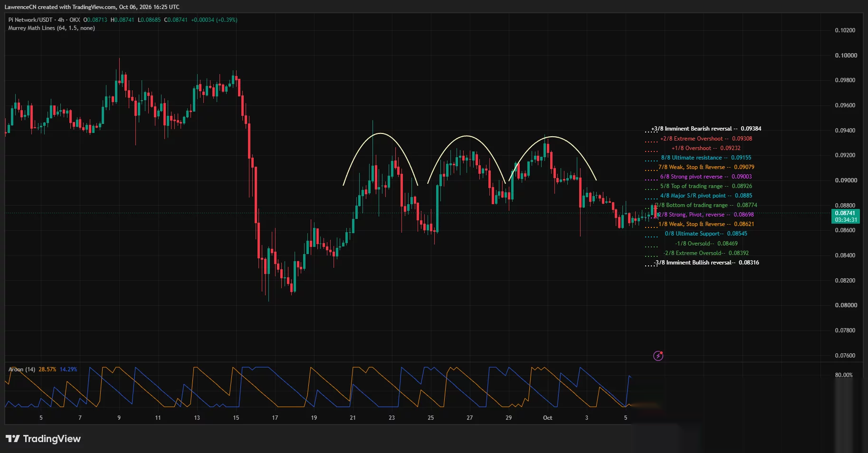Click the Aroon 28.57% orange value
The width and height of the screenshot is (868, 453).
48,369
